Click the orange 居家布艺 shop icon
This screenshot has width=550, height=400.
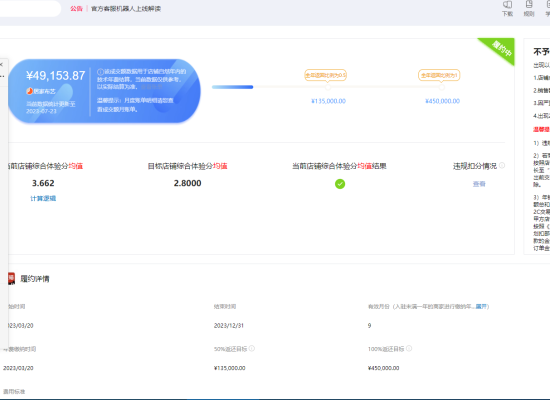click(29, 91)
